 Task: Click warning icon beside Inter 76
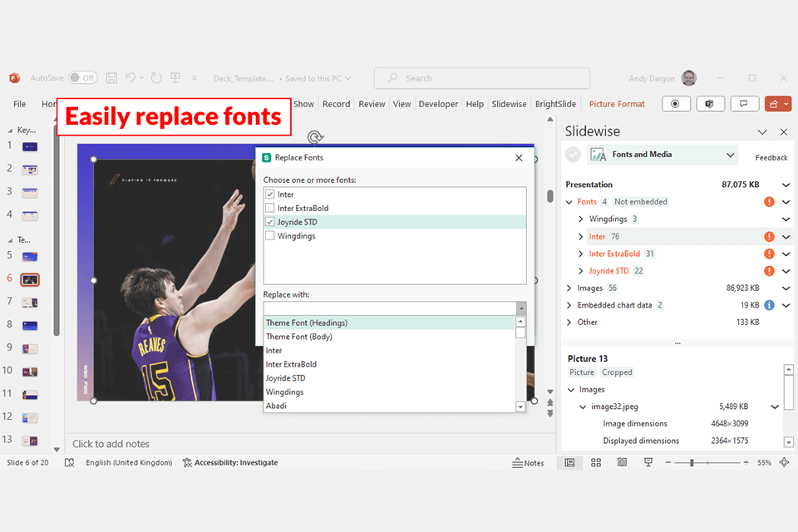pyautogui.click(x=769, y=236)
